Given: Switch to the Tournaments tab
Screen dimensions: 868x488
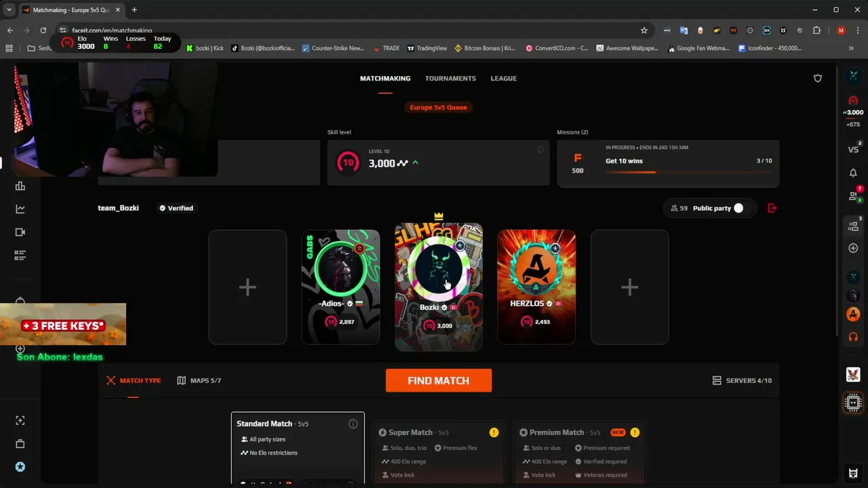Looking at the screenshot, I should tap(450, 79).
